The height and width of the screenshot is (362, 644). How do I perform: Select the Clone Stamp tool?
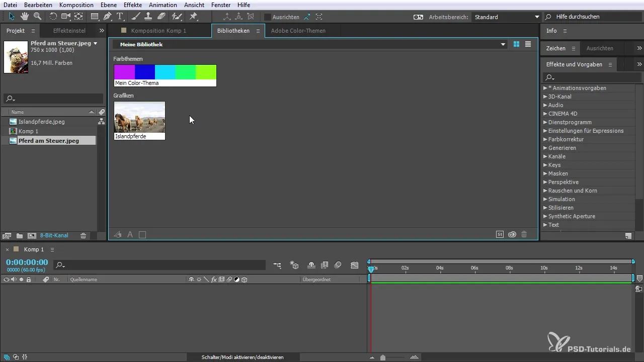point(148,17)
